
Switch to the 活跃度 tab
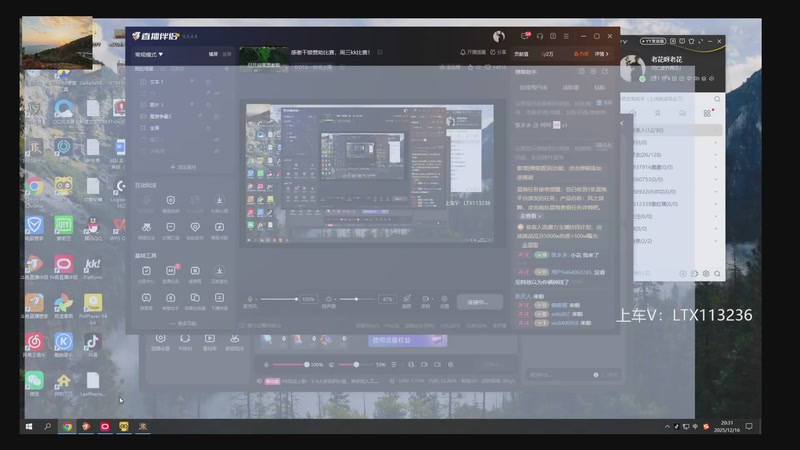pos(570,88)
